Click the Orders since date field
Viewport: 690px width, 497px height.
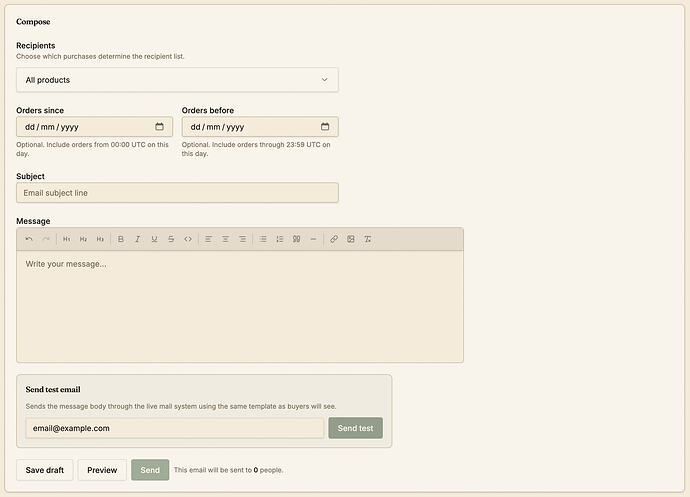[x=94, y=127]
